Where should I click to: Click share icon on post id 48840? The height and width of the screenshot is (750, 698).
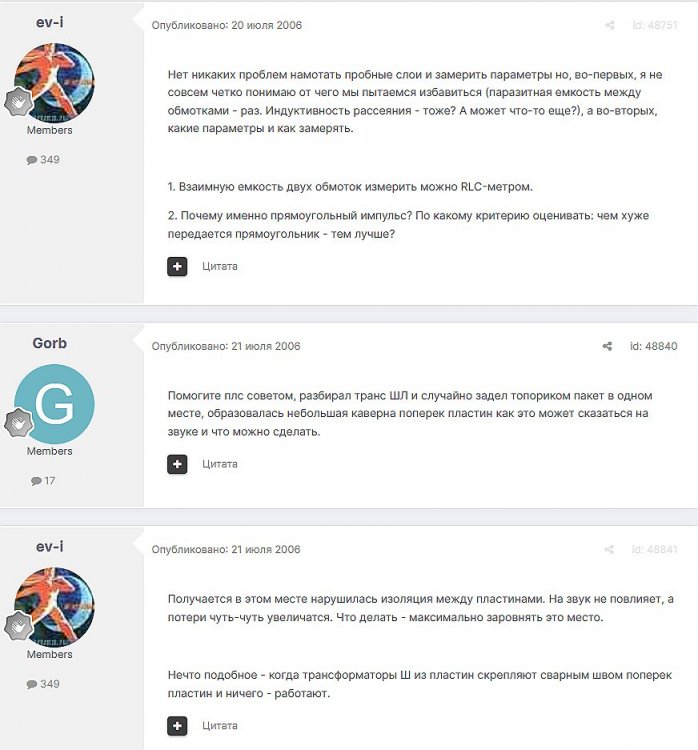pyautogui.click(x=607, y=346)
